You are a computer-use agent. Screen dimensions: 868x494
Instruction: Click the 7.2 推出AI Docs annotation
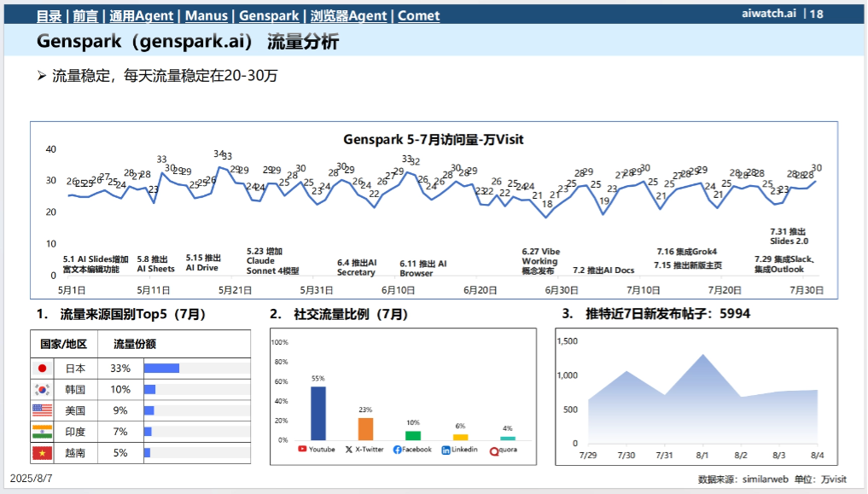603,270
